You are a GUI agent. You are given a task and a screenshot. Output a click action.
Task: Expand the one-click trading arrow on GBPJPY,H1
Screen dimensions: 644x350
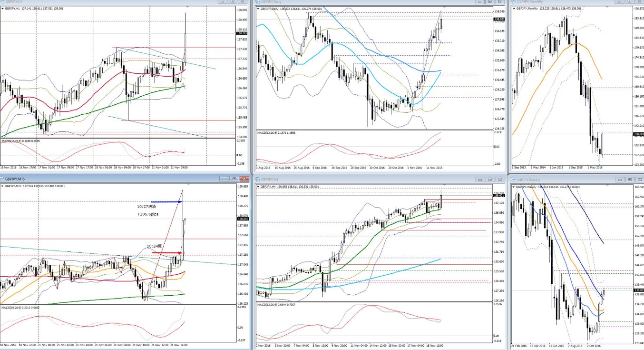click(x=2, y=8)
